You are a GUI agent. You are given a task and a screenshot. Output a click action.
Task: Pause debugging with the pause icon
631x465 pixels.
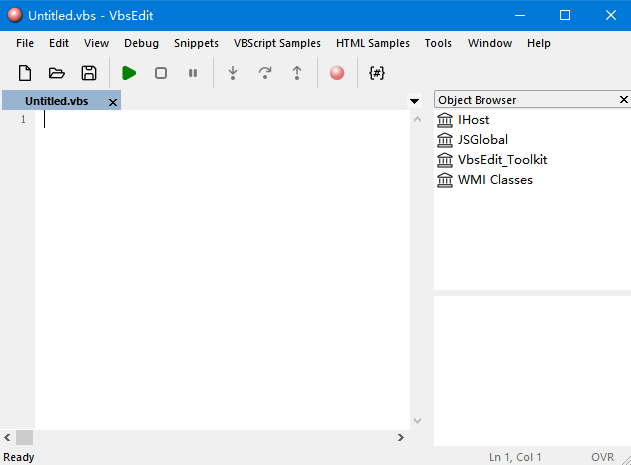click(193, 73)
